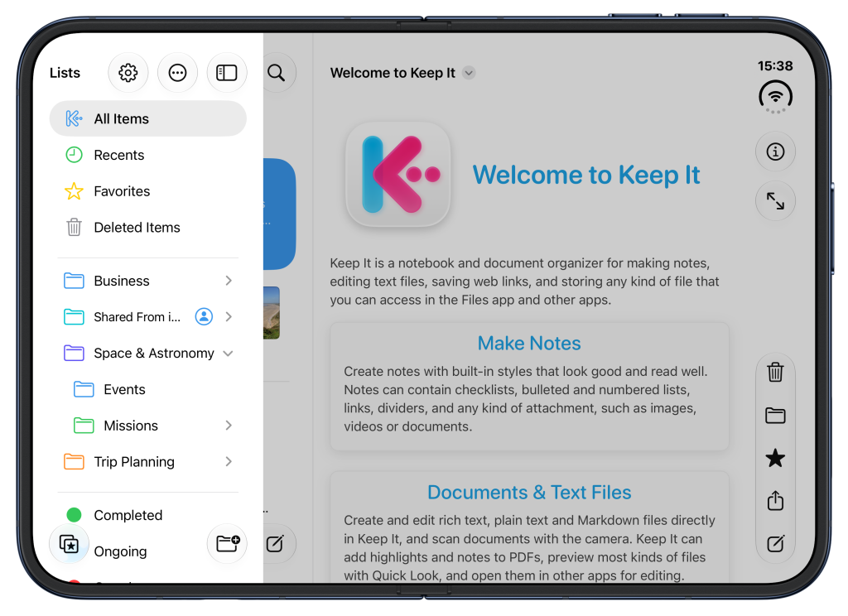Image resolution: width=848 pixels, height=616 pixels.
Task: Open the Recents list
Action: coord(147,155)
